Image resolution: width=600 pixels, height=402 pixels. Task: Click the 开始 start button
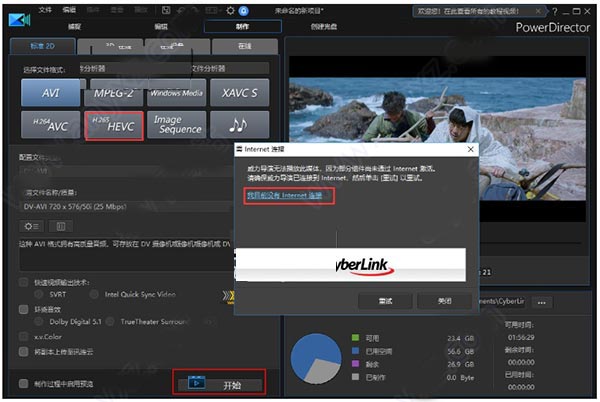pos(220,384)
